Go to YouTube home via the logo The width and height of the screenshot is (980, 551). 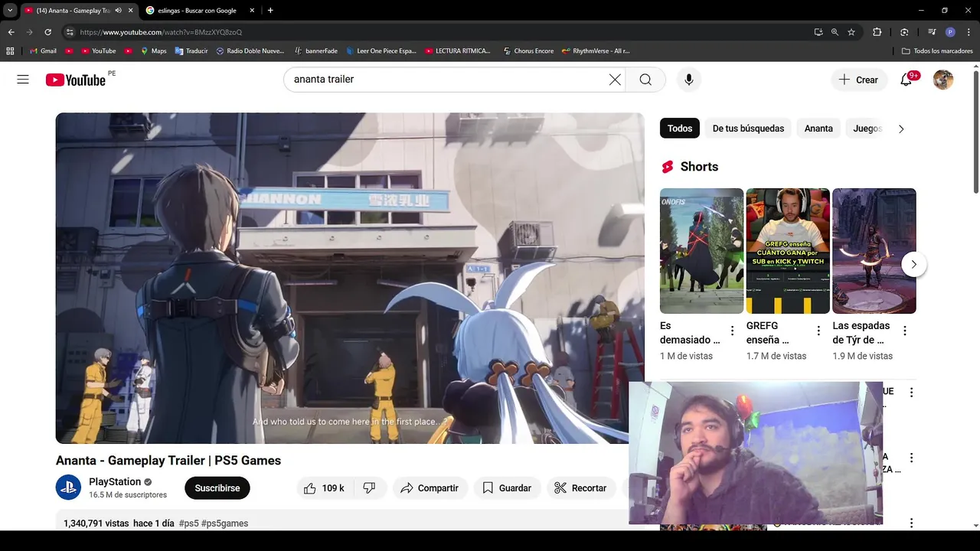pyautogui.click(x=75, y=80)
